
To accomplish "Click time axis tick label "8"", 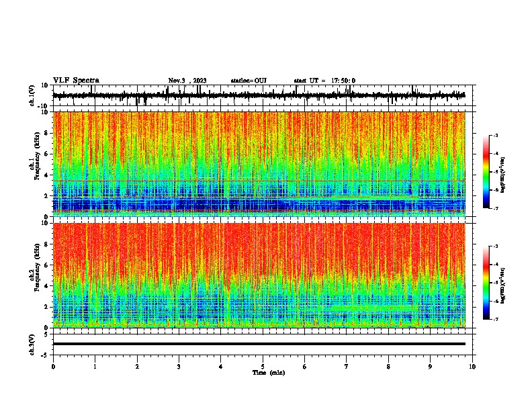I will point(388,367).
